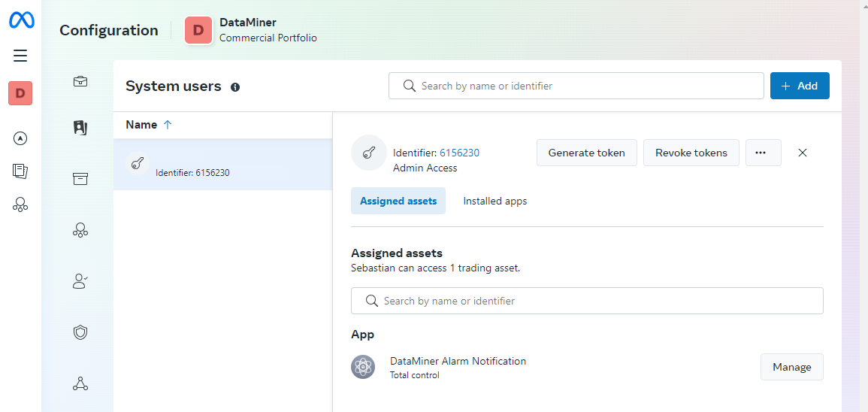The height and width of the screenshot is (412, 868).
Task: Click the 'DataMiner Alarm Notification' asset name
Action: pyautogui.click(x=458, y=361)
